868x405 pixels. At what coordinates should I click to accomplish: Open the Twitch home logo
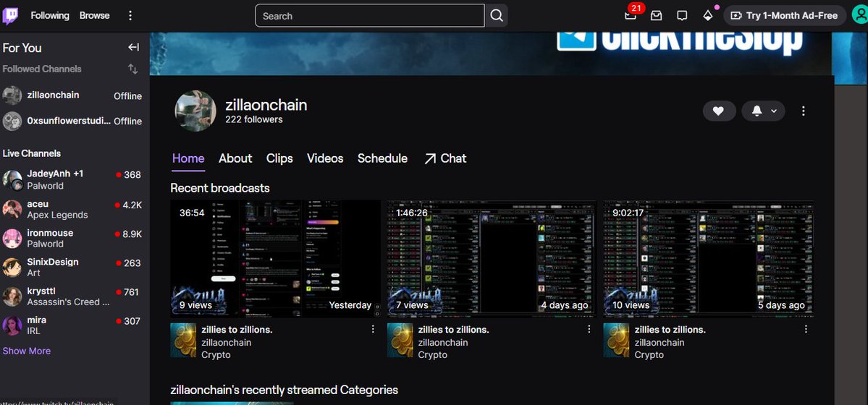(x=11, y=16)
